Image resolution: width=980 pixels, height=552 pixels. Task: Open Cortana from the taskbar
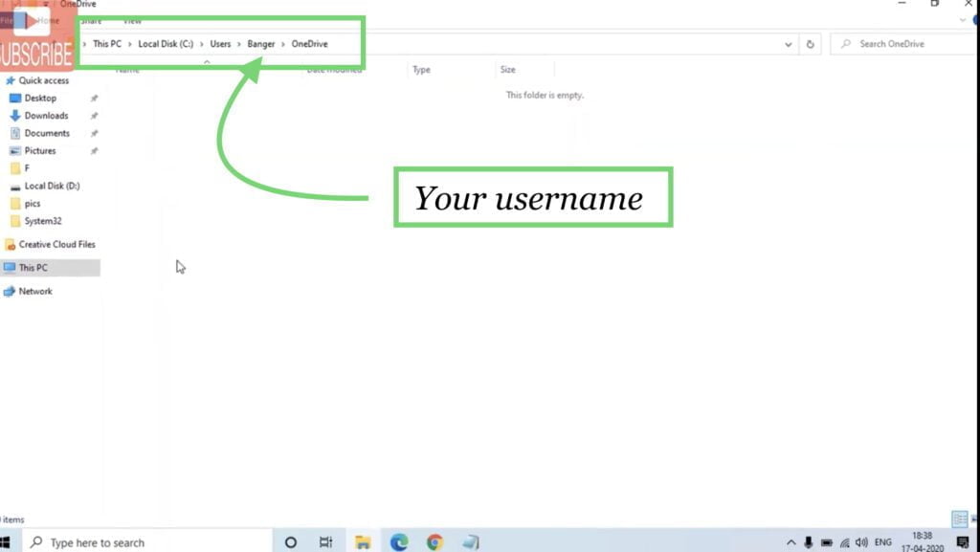click(291, 542)
